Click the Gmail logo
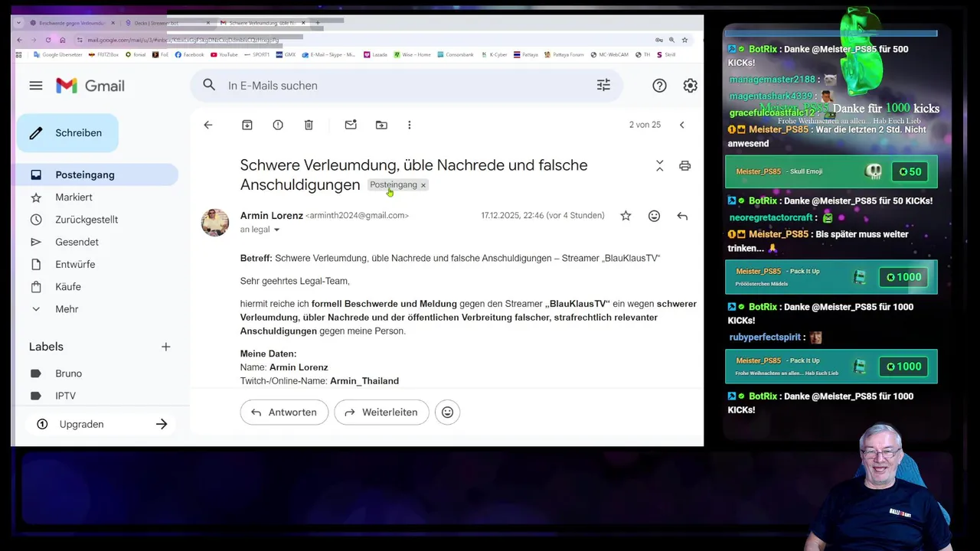 (x=90, y=86)
